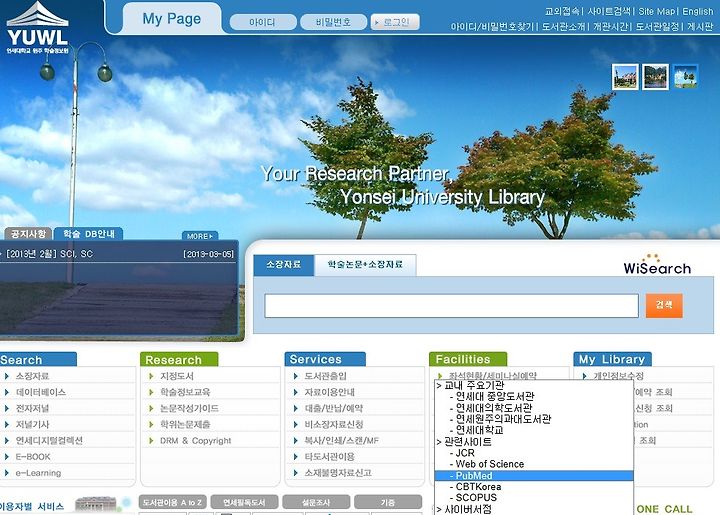
Task: Open 데이터베이스 under Search
Action: tap(40, 392)
